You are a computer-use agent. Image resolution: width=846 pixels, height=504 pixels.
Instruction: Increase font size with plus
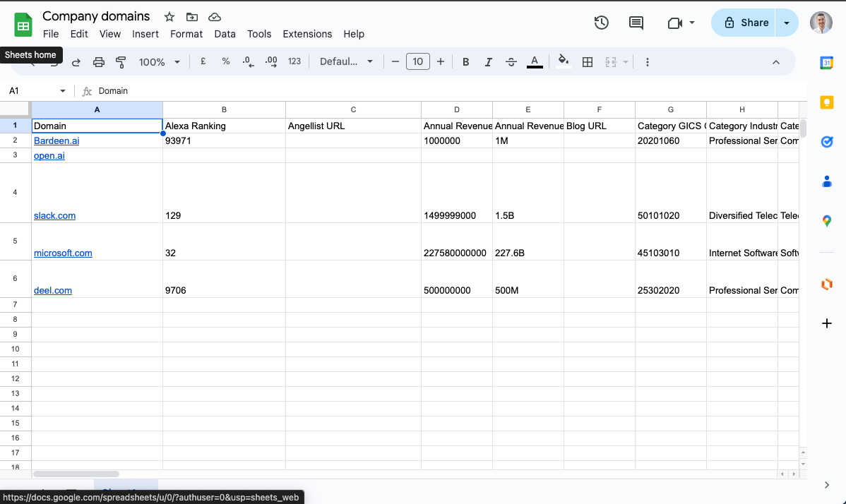pyautogui.click(x=440, y=61)
